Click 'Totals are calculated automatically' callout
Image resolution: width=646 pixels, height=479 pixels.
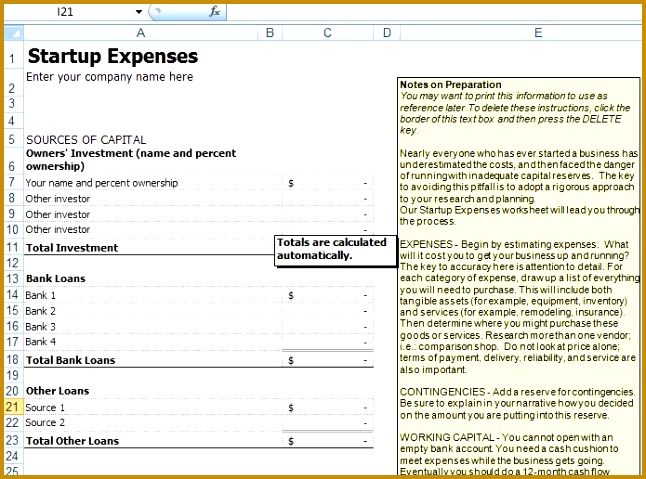pyautogui.click(x=335, y=251)
